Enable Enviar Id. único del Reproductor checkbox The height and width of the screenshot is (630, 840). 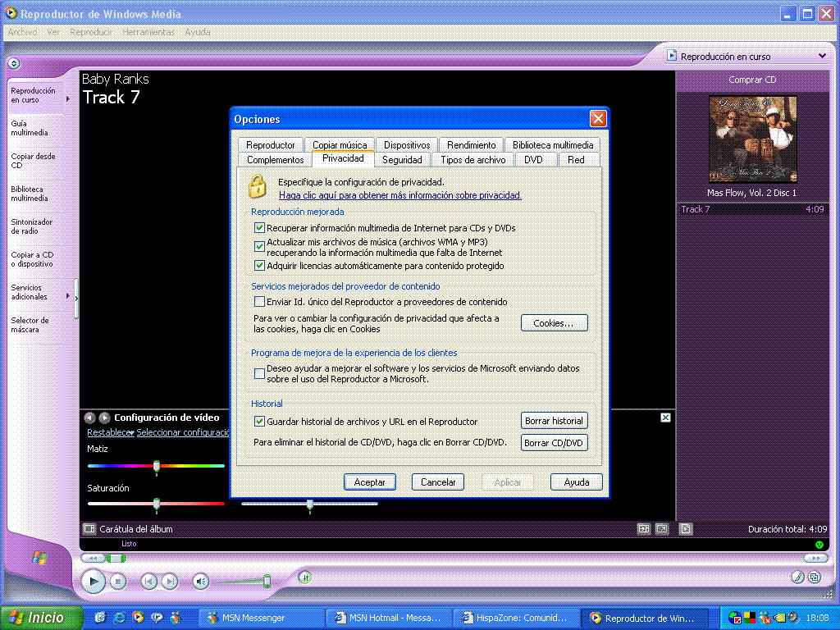pyautogui.click(x=260, y=302)
